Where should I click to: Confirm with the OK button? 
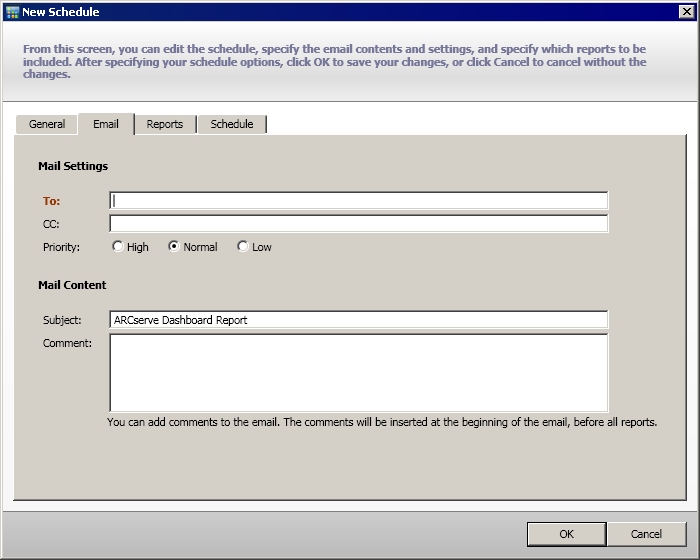pos(567,534)
